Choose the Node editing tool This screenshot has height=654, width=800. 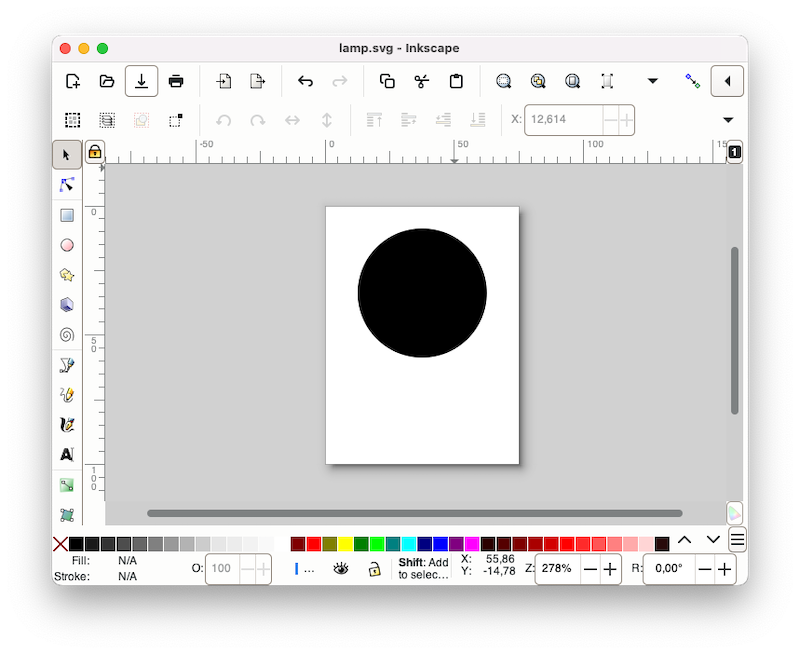[x=67, y=185]
